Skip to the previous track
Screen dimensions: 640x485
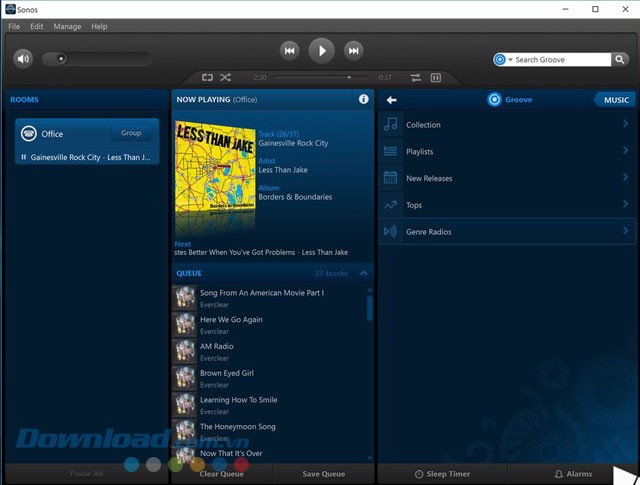[x=289, y=50]
